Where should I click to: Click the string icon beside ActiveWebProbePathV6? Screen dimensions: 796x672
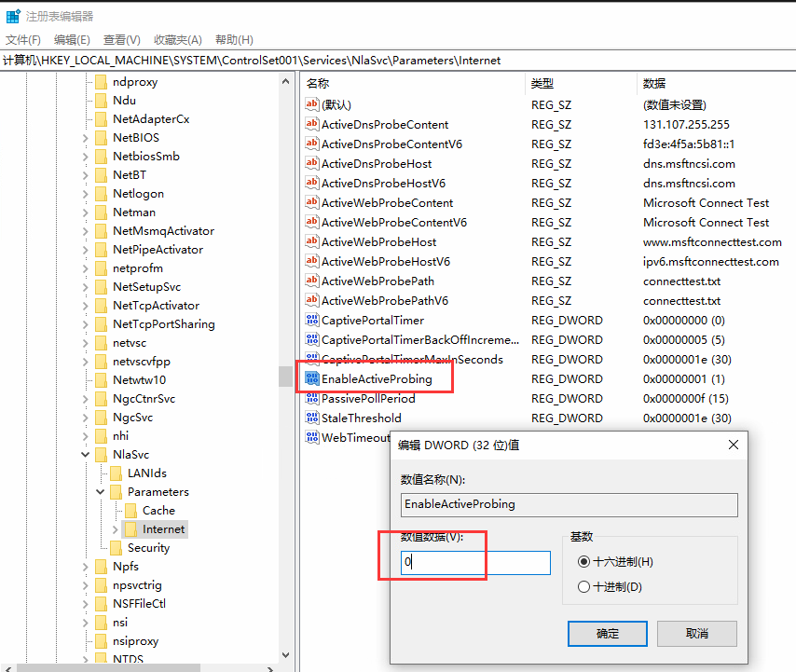(311, 300)
